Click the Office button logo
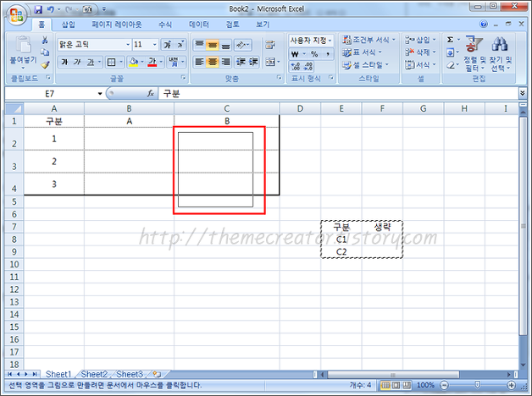Image resolution: width=532 pixels, height=396 pixels. point(17,15)
